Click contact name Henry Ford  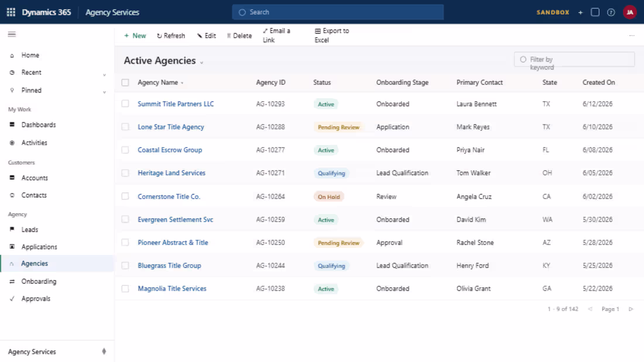[472, 266]
